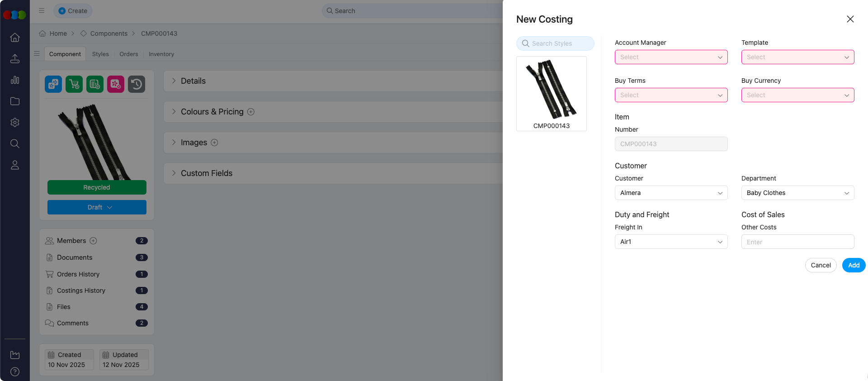The width and height of the screenshot is (868, 381).
Task: Click the Cancel button
Action: point(821,265)
